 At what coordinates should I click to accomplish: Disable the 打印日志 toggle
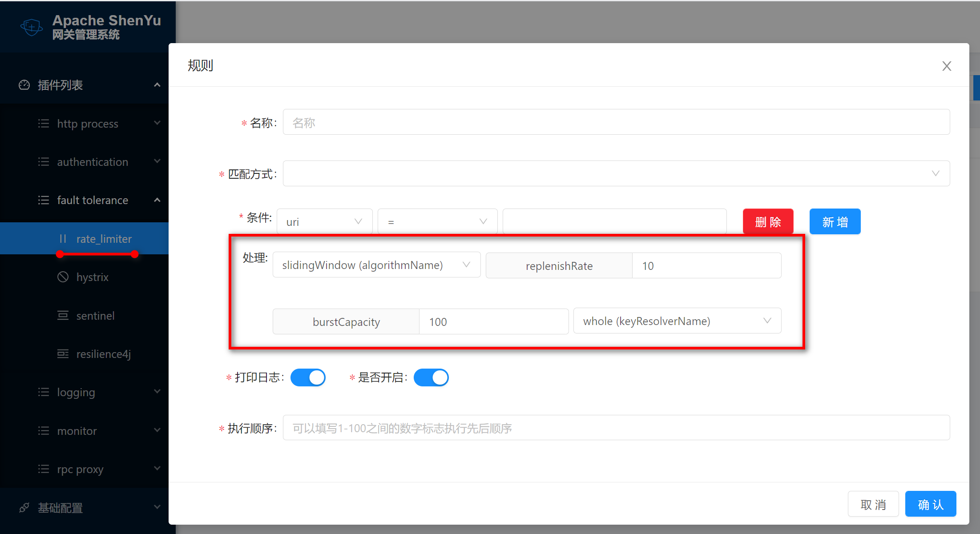308,377
